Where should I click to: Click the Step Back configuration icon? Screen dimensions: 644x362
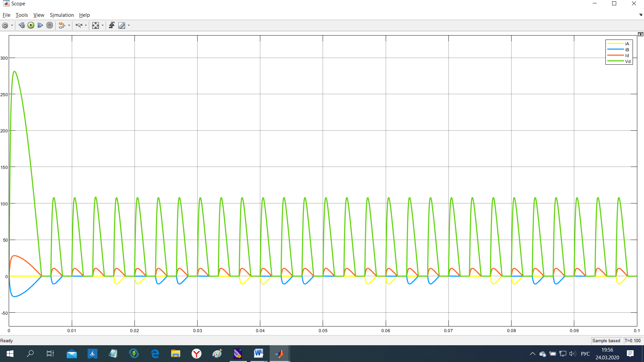22,25
